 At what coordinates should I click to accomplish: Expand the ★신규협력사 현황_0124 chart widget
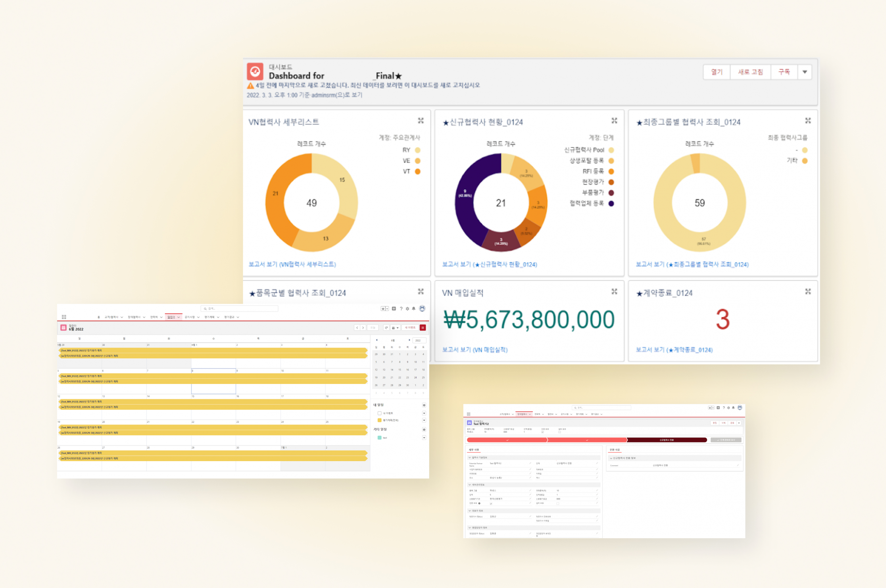(614, 120)
